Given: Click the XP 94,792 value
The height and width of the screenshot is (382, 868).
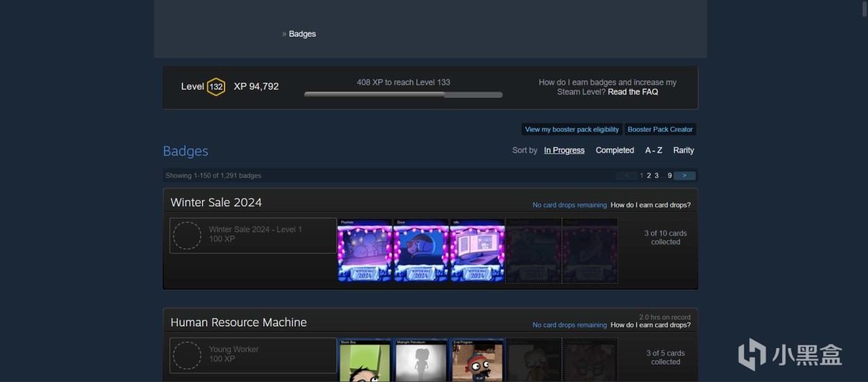Looking at the screenshot, I should pos(256,87).
